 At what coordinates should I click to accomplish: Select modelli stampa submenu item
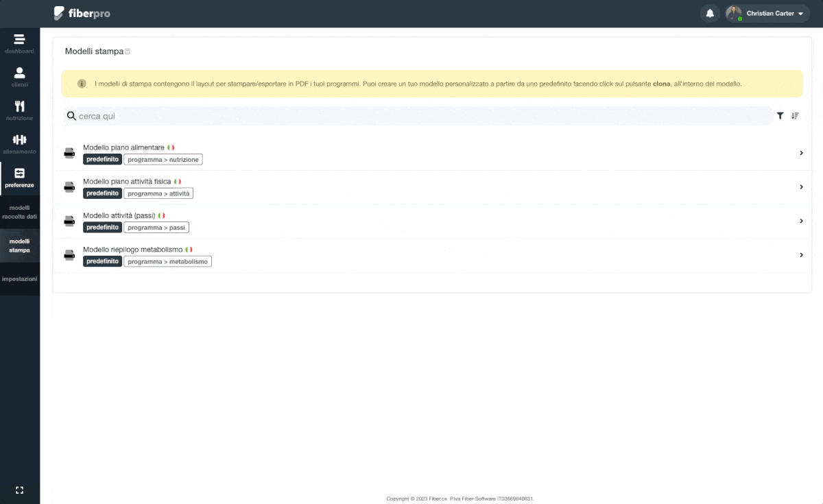[19, 245]
